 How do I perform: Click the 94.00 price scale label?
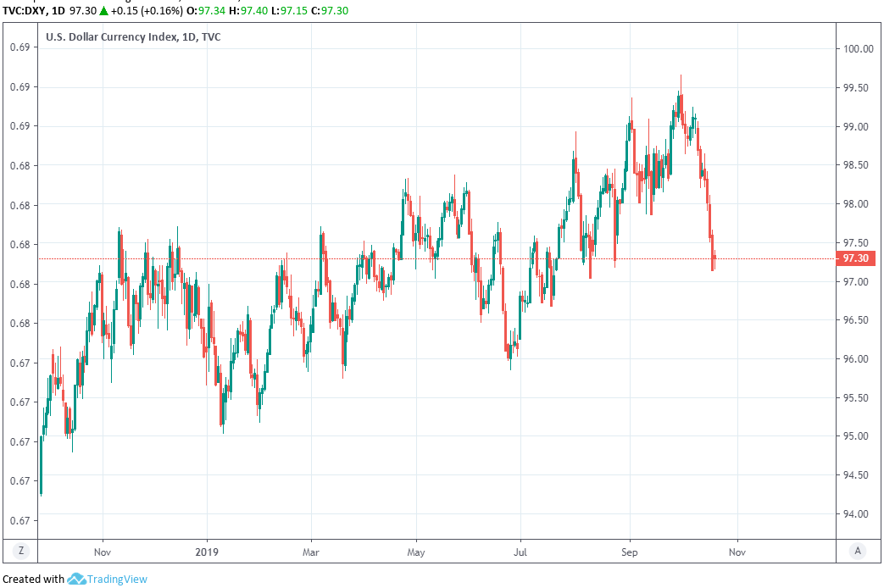coord(856,514)
